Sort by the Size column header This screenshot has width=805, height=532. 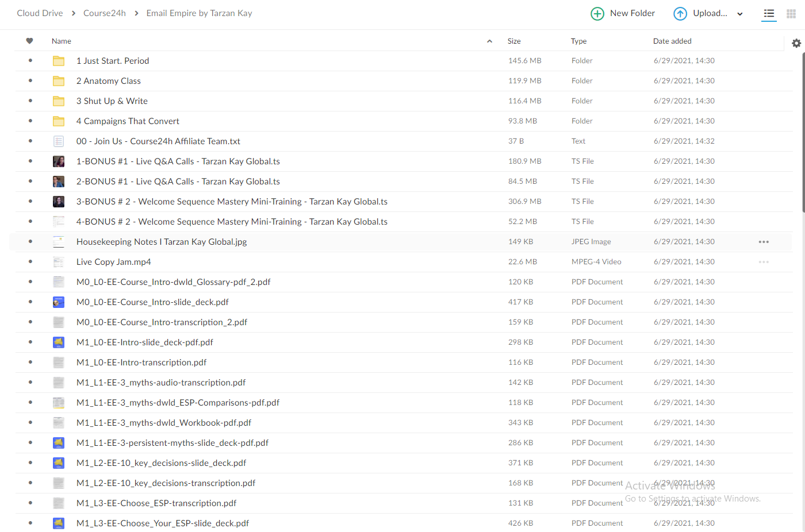(x=514, y=41)
